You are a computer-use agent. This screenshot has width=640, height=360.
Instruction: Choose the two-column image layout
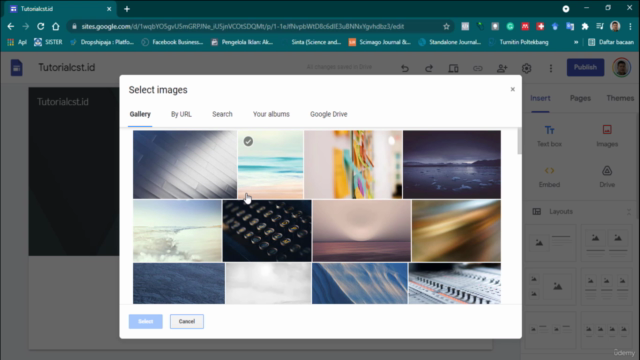(607, 242)
